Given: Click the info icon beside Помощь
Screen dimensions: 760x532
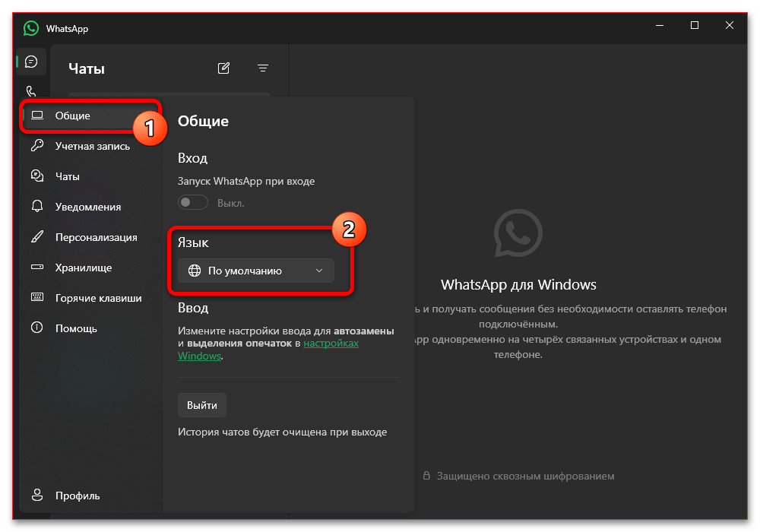Looking at the screenshot, I should [x=37, y=328].
